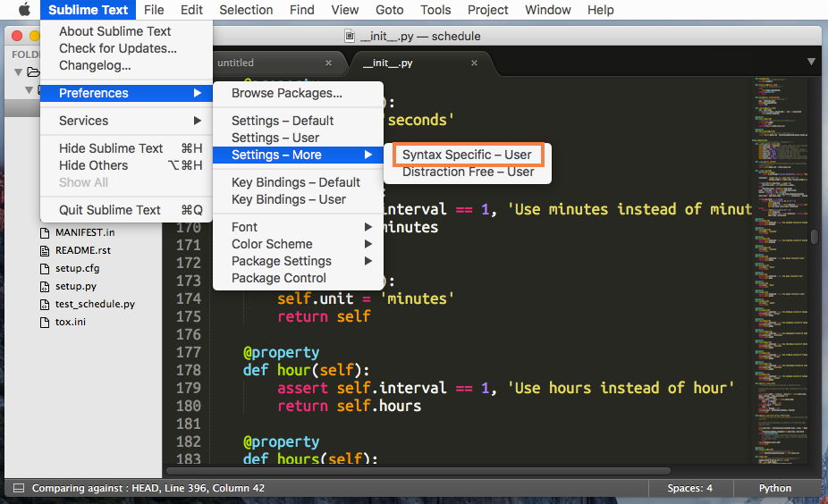Choose Hide Others
Viewport: 828px width, 504px height.
(126, 165)
